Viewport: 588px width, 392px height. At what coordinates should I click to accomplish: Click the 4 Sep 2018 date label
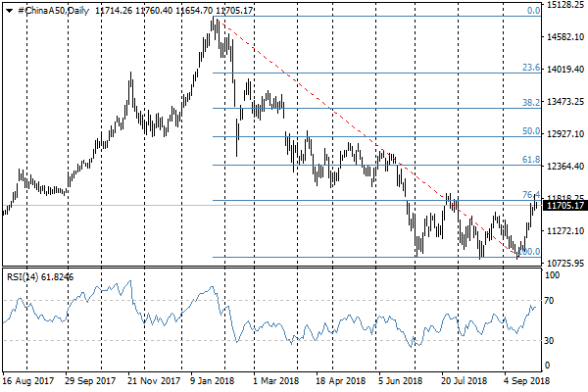click(x=523, y=379)
